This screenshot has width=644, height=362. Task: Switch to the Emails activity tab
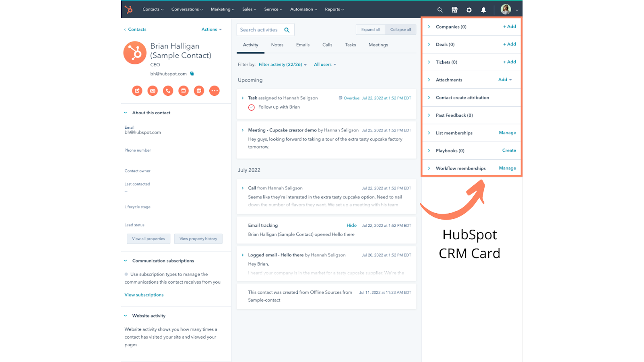click(x=302, y=45)
